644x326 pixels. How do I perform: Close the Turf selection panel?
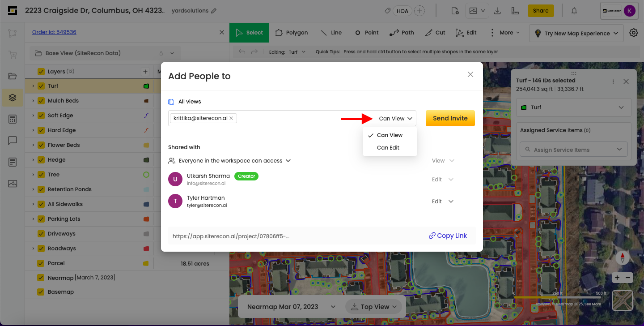(626, 81)
